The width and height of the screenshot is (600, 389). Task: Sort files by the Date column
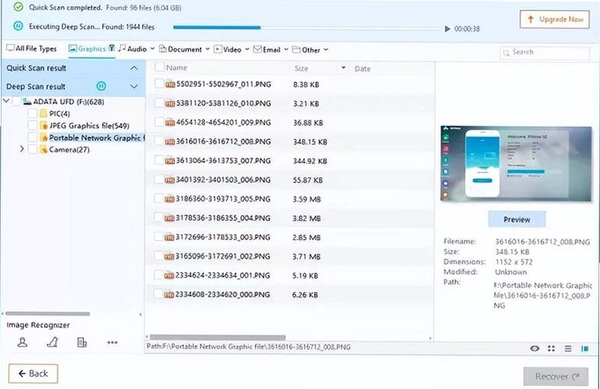362,69
